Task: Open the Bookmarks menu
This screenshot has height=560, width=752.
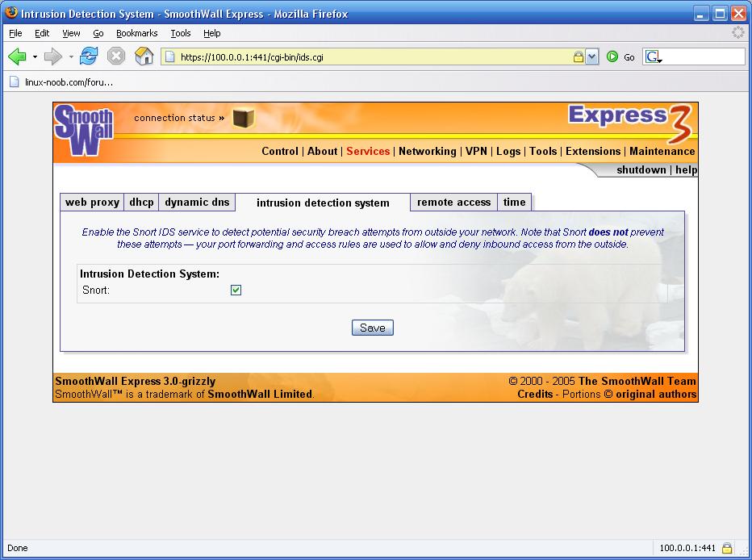Action: (x=136, y=33)
